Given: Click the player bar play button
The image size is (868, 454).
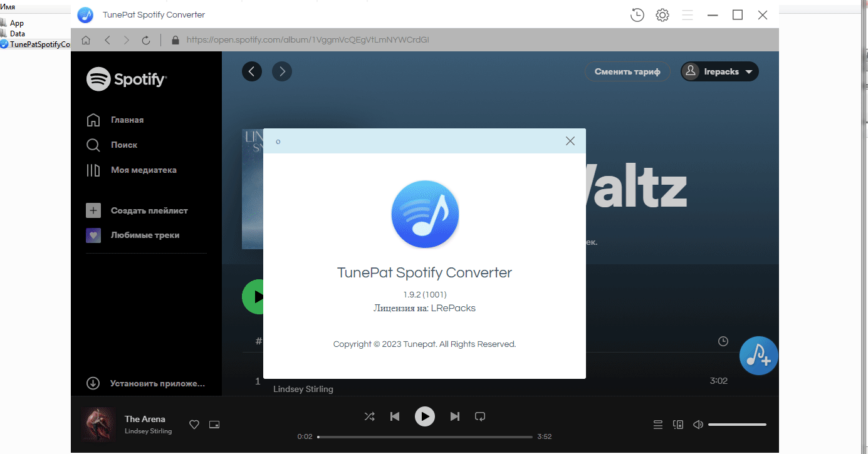Looking at the screenshot, I should coord(425,416).
